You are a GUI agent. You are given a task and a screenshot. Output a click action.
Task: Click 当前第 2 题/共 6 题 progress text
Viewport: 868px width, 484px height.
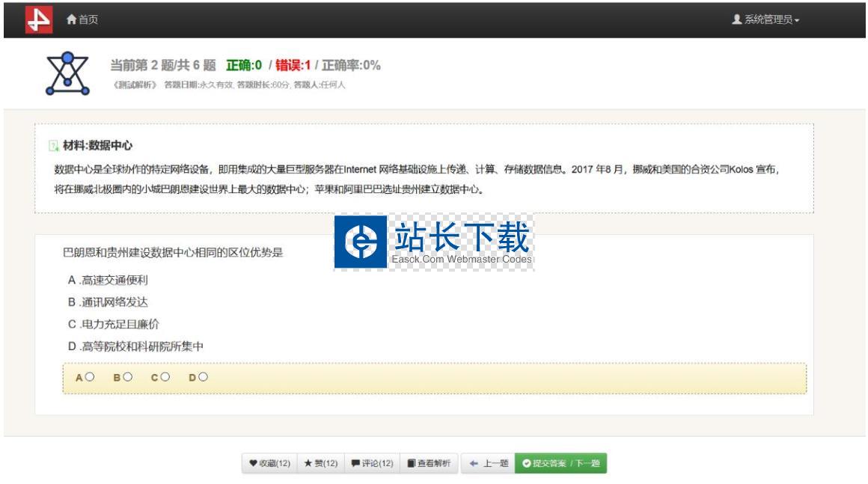point(163,65)
